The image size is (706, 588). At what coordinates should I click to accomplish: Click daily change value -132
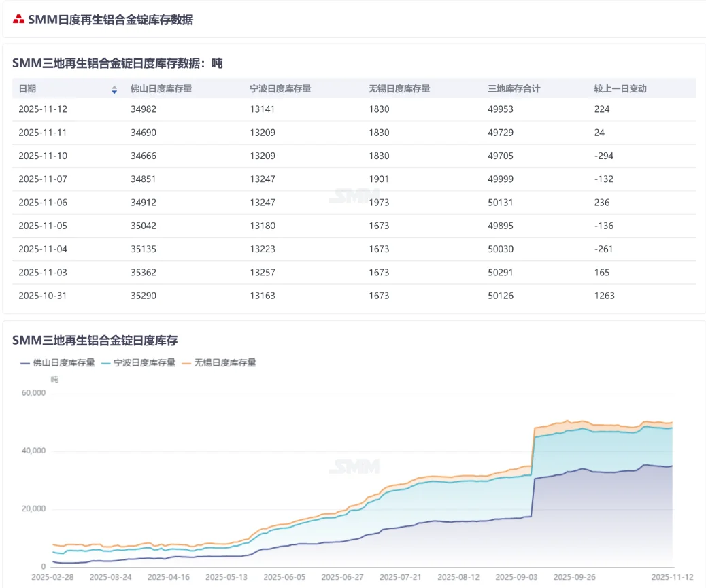tap(604, 179)
